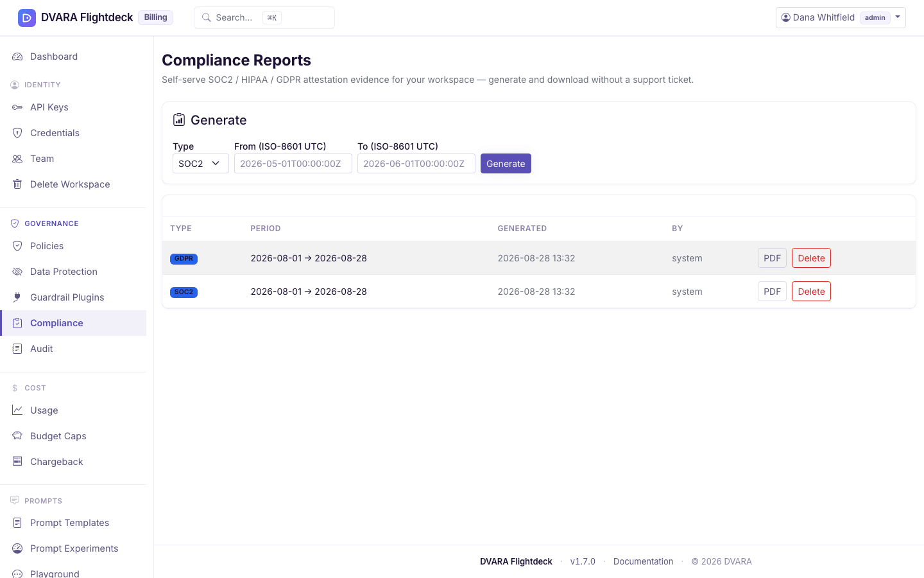Screen dimensions: 924x578
Task: Download PDF for the GDPR report
Action: click(772, 258)
